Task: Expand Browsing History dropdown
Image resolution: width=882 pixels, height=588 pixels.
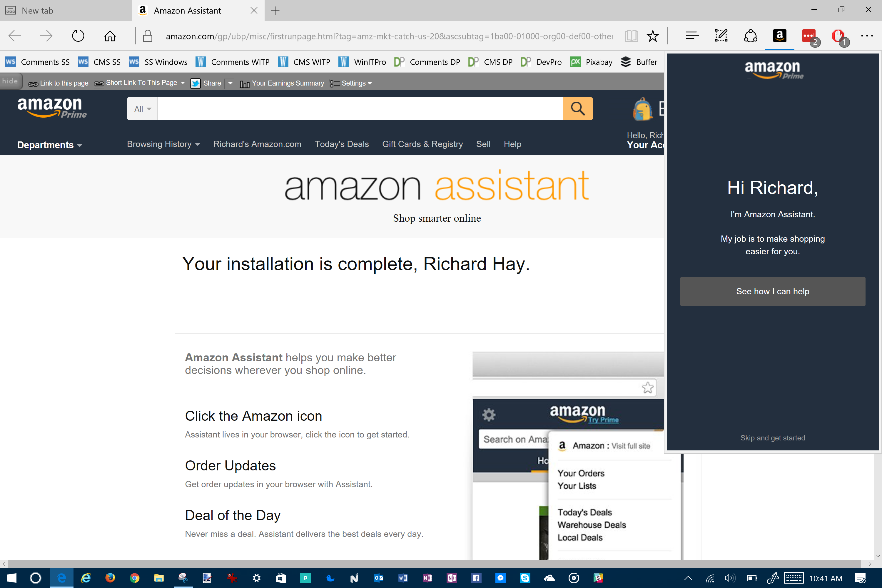Action: 163,144
